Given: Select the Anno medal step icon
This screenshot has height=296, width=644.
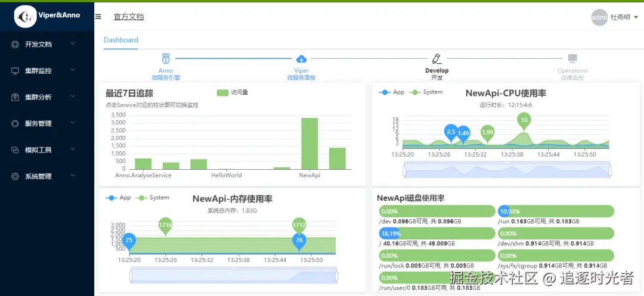Looking at the screenshot, I should click(166, 58).
